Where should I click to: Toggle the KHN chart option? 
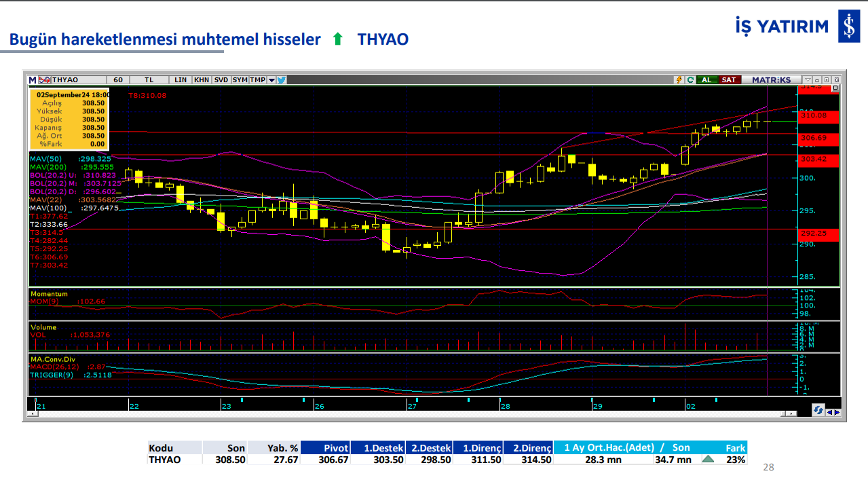(202, 80)
